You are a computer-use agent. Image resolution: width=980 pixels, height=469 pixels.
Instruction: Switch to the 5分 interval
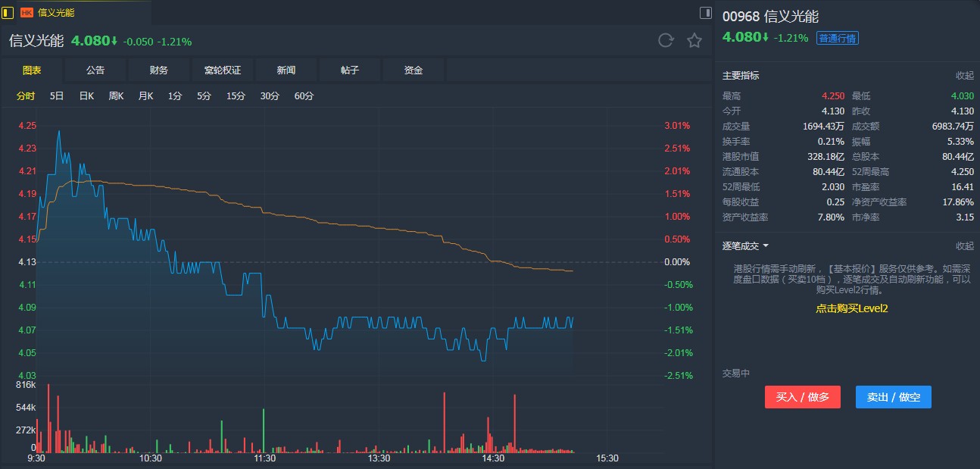[x=205, y=96]
